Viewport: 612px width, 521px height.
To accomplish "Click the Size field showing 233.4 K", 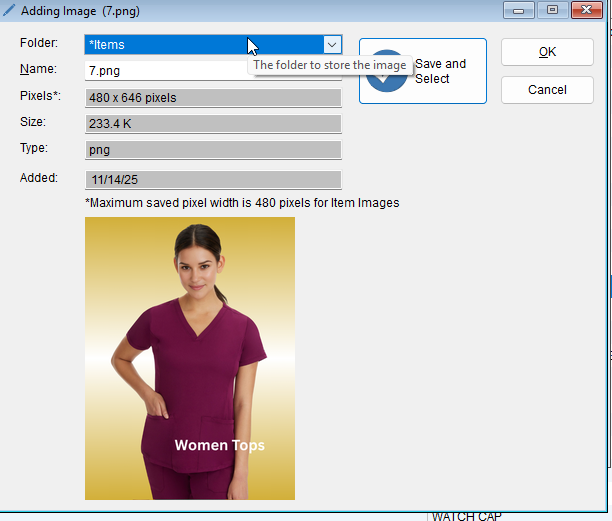I will click(x=212, y=124).
